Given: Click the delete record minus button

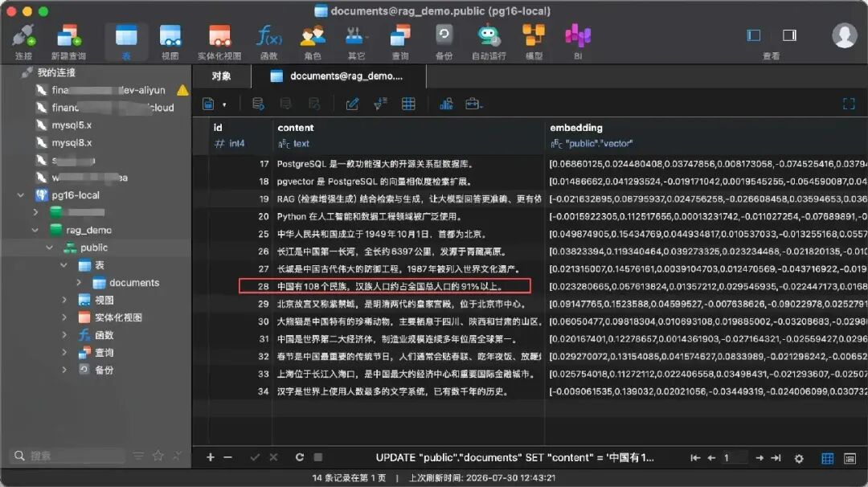Looking at the screenshot, I should 227,457.
